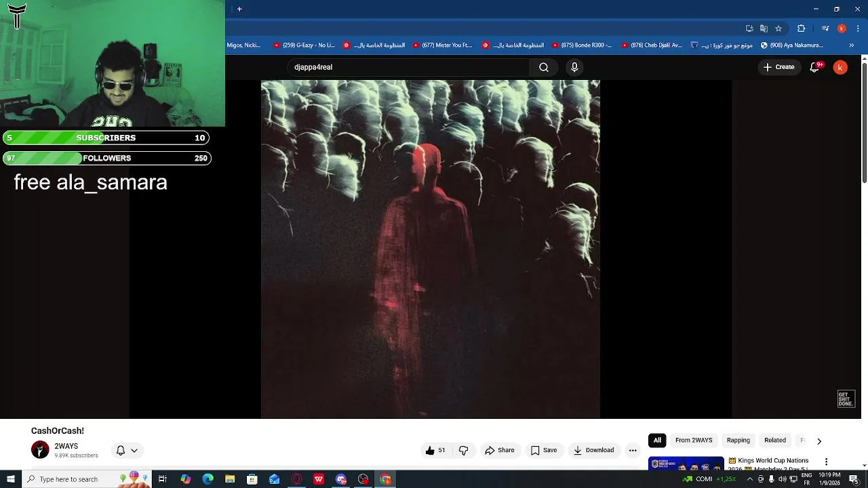Open 2WAYS channel avatar
The height and width of the screenshot is (488, 868).
pyautogui.click(x=40, y=450)
